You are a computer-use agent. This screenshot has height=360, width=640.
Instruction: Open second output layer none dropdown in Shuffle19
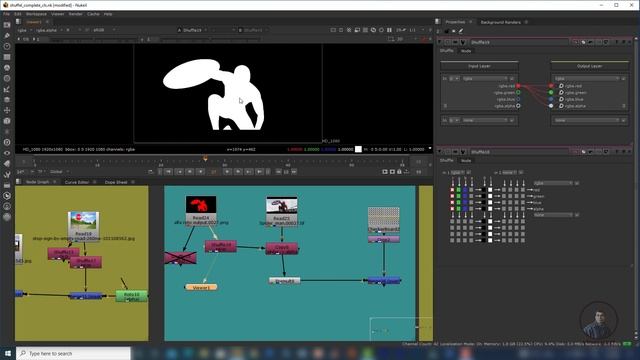586,120
